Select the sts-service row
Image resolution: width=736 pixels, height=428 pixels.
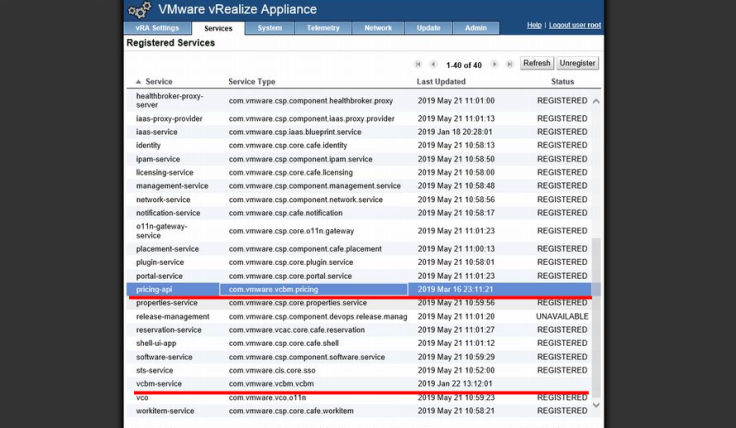tap(359, 370)
